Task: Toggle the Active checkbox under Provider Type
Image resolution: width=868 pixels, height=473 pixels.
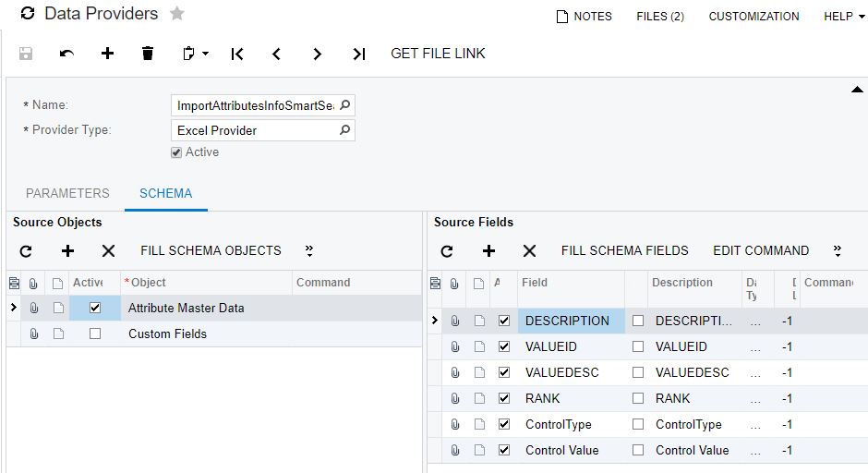Action: pyautogui.click(x=176, y=152)
